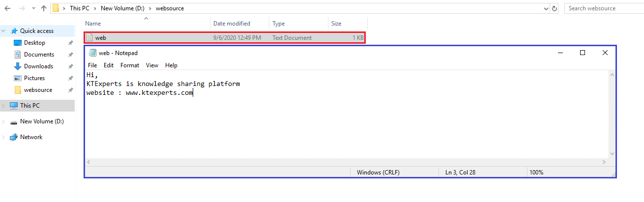This screenshot has height=202, width=644.
Task: Close the Notepad window
Action: click(x=605, y=53)
